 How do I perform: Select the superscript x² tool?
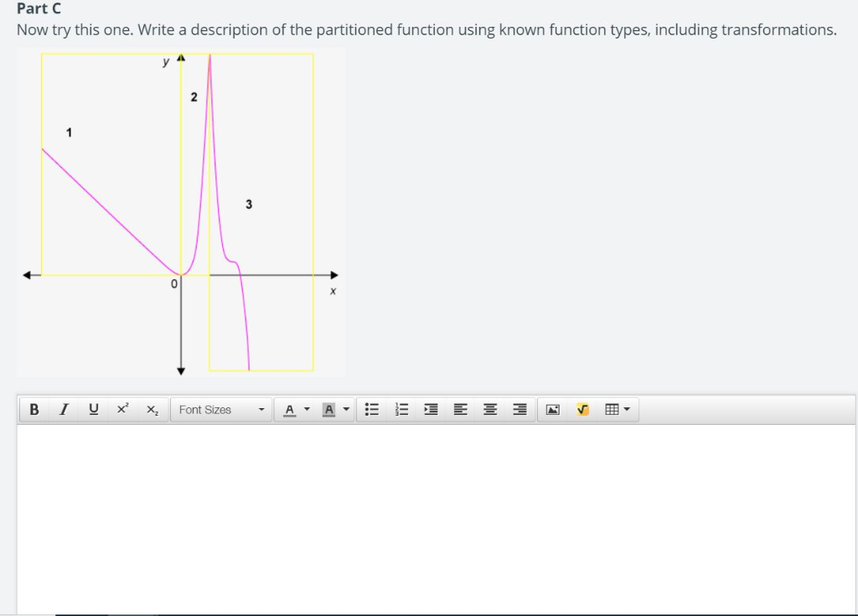121,409
